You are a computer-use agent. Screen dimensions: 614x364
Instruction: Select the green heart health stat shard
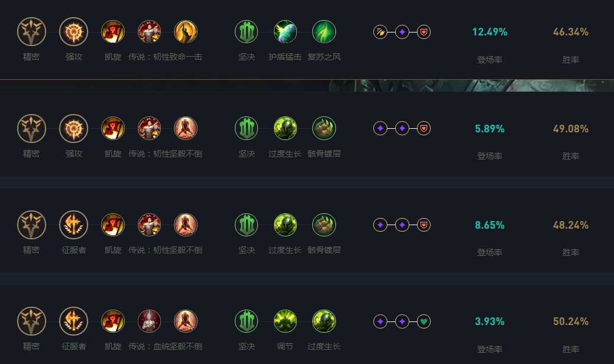[x=424, y=321]
